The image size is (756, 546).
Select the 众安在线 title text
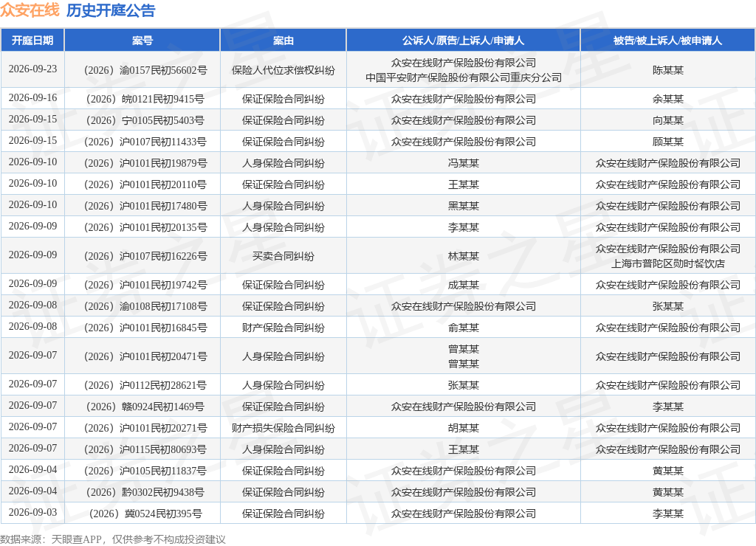[30, 10]
